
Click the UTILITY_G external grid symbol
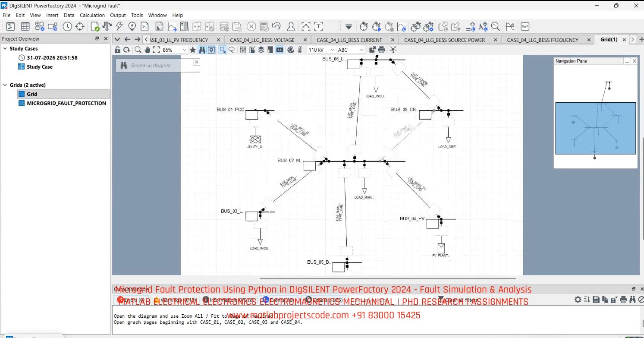[x=255, y=139]
